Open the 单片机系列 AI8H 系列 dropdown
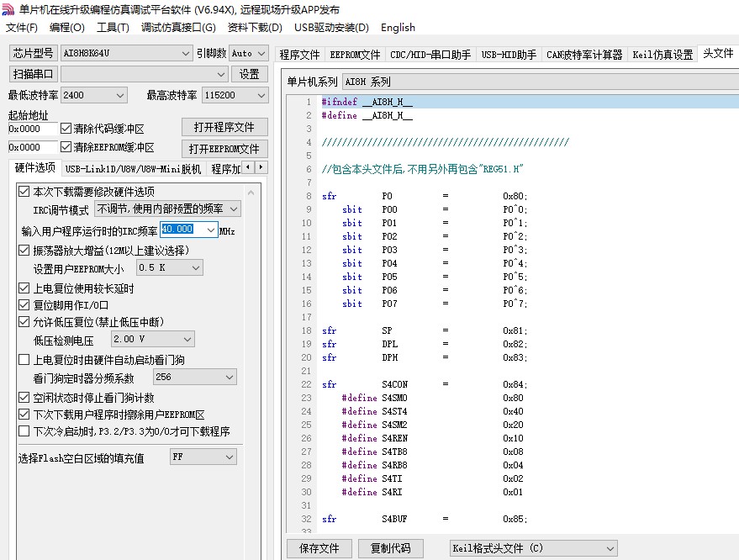 point(541,82)
